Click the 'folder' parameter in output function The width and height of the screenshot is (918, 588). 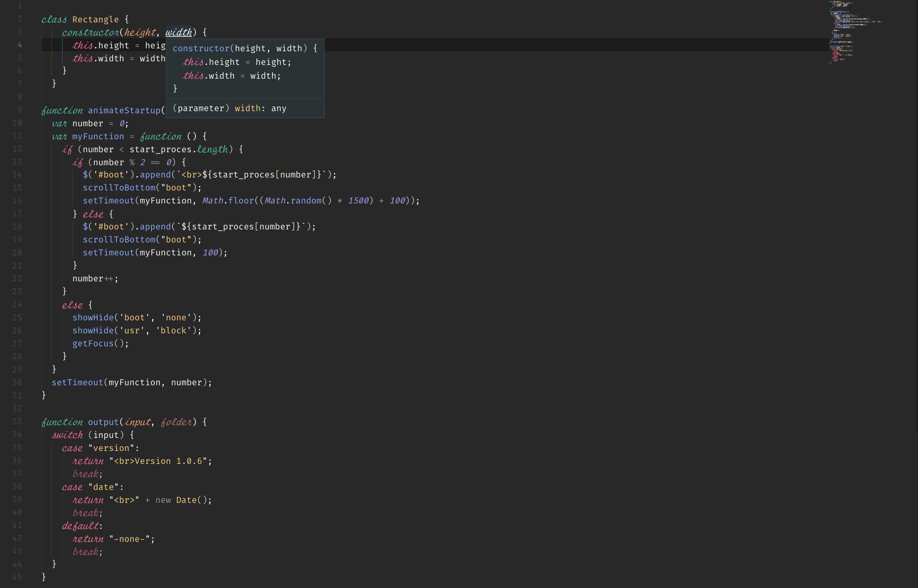(176, 422)
